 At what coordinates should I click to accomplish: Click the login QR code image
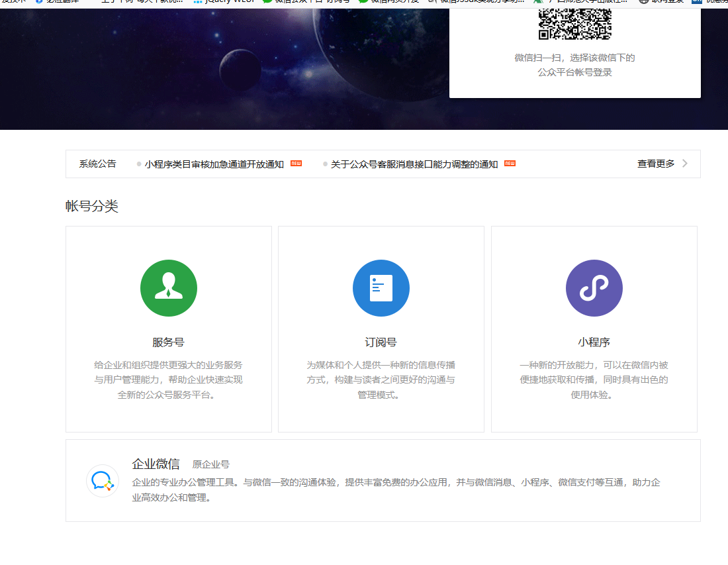coord(574,24)
